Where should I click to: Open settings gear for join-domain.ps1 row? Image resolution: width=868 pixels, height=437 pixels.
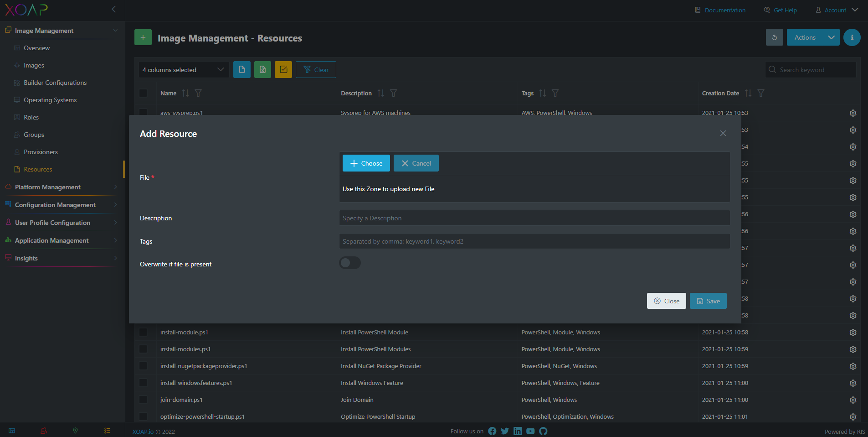[x=853, y=400]
